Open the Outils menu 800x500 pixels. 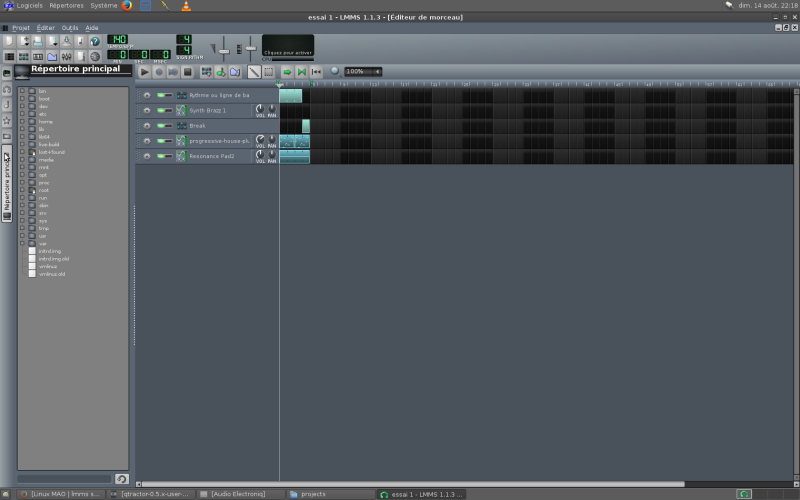[x=70, y=28]
